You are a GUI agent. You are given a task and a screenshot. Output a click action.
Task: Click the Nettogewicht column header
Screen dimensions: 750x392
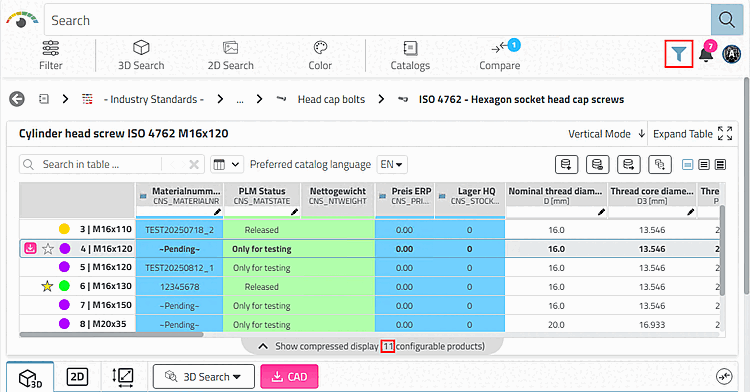pyautogui.click(x=338, y=196)
